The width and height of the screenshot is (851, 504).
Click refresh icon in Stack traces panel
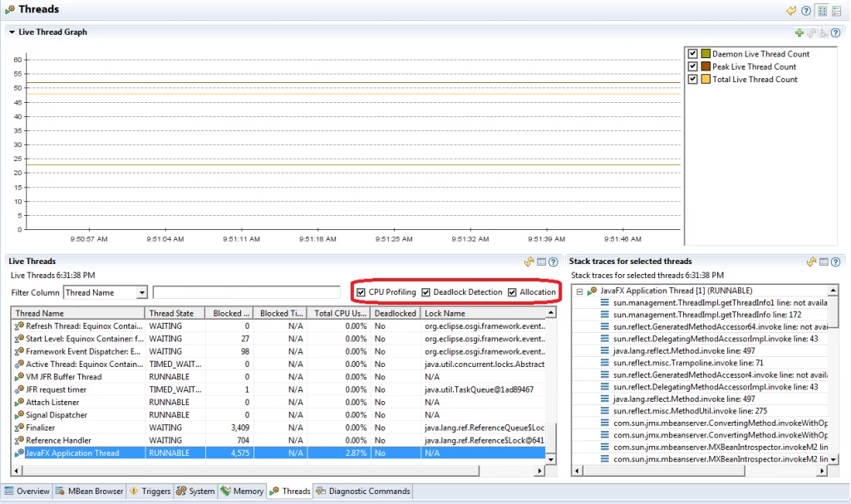(811, 262)
